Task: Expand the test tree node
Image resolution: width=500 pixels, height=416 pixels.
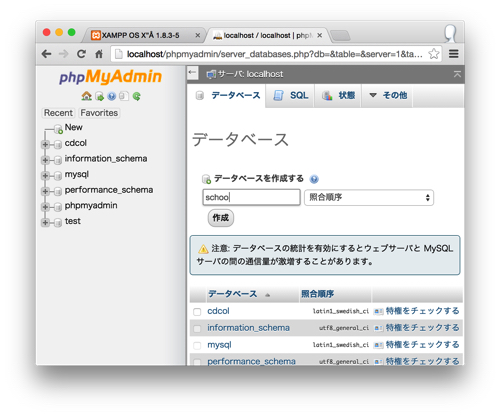Action: click(45, 222)
